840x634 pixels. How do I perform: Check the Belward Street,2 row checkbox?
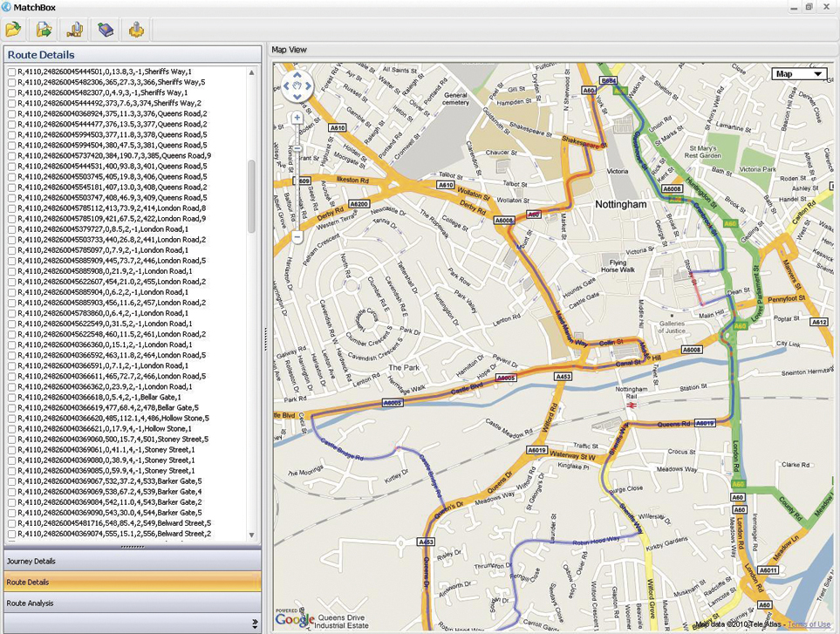[x=11, y=533]
